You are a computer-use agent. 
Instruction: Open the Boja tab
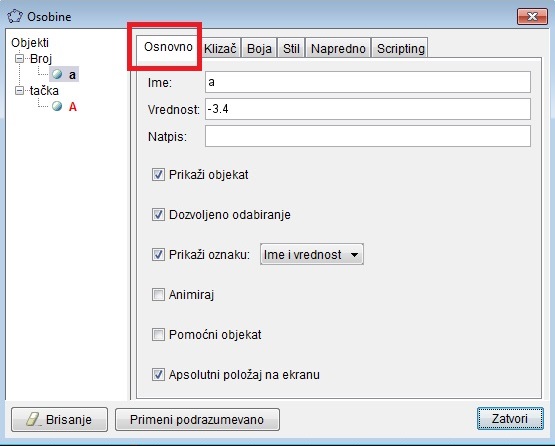pos(259,48)
